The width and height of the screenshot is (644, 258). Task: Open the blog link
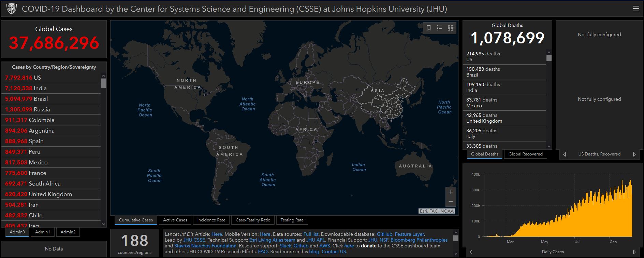point(314,252)
